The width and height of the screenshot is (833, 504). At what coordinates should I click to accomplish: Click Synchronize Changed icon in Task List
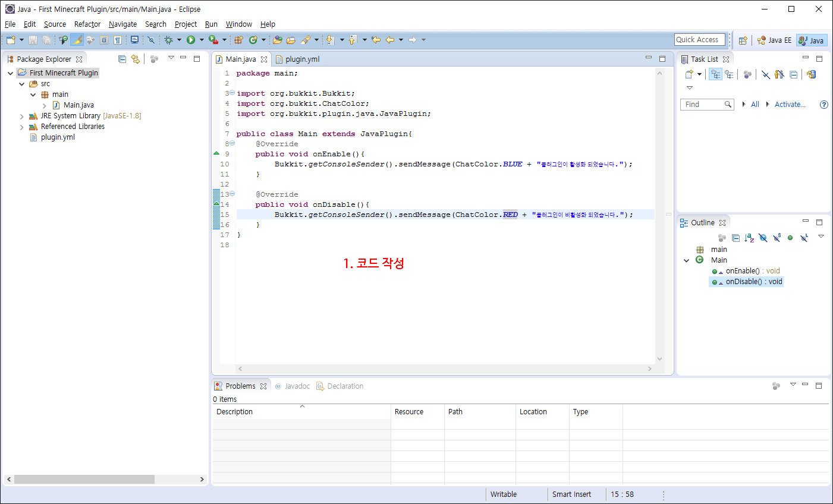click(811, 74)
